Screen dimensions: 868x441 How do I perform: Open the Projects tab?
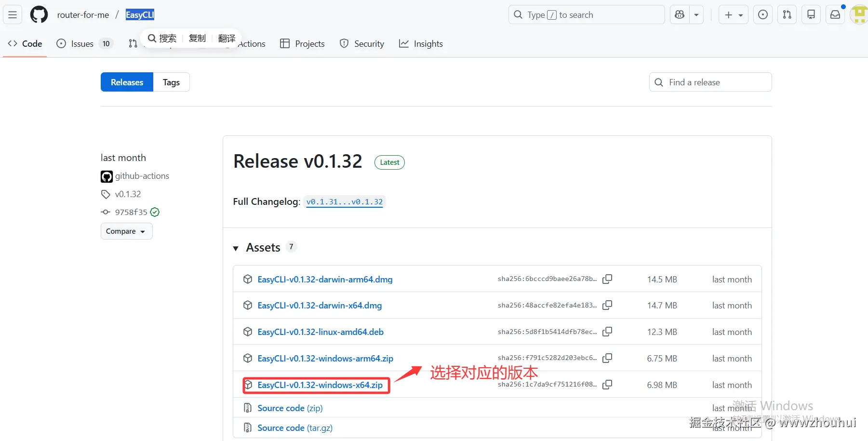tap(302, 43)
